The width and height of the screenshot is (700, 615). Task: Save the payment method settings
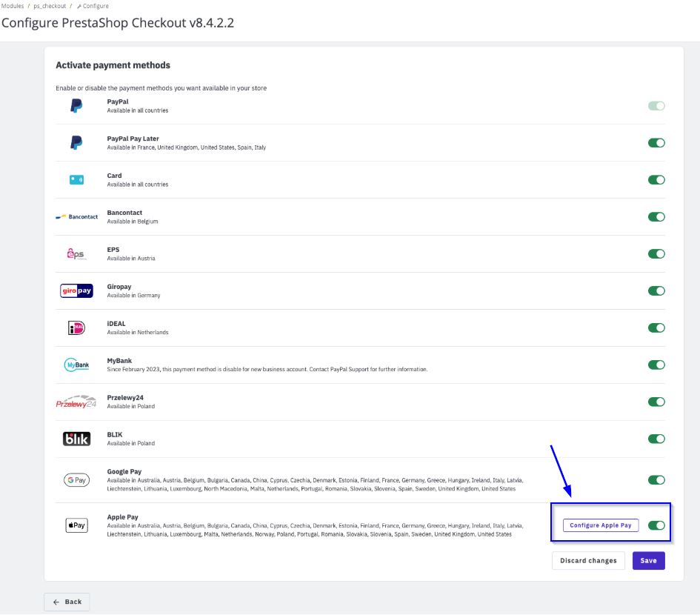pyautogui.click(x=648, y=561)
